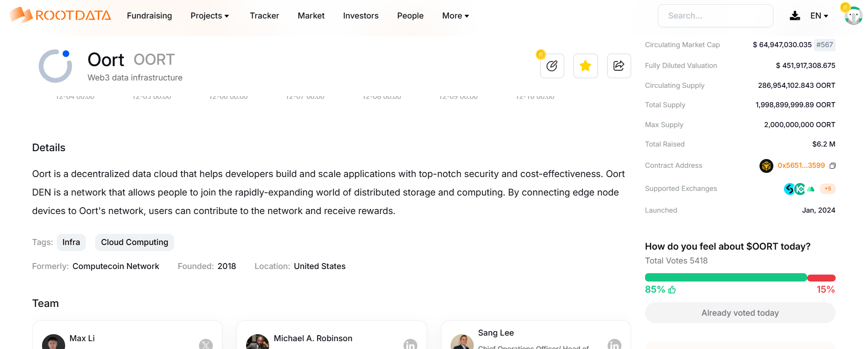868x349 pixels.
Task: Expand the Projects dropdown menu
Action: pyautogui.click(x=210, y=16)
